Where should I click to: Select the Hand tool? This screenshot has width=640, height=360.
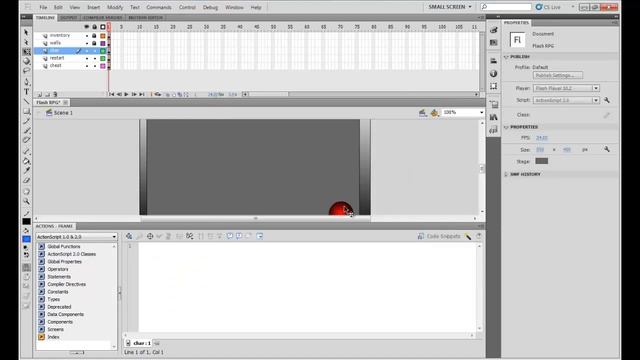click(27, 191)
